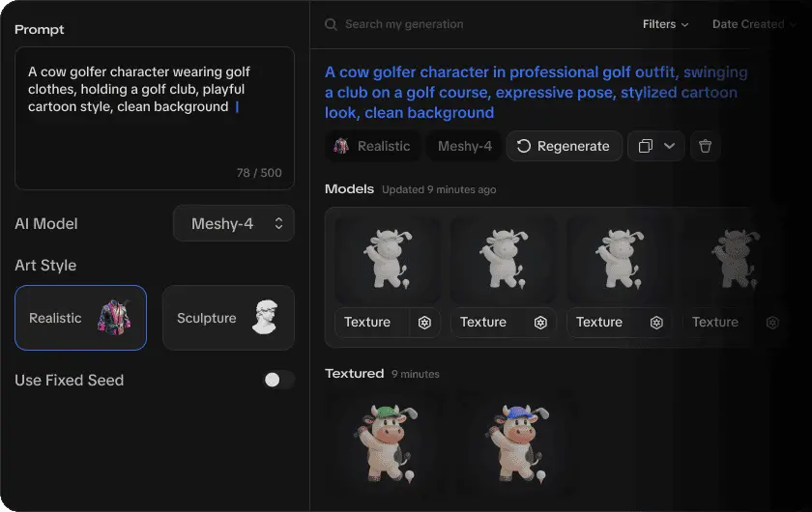Click the trash delete icon
The width and height of the screenshot is (812, 512).
[705, 146]
